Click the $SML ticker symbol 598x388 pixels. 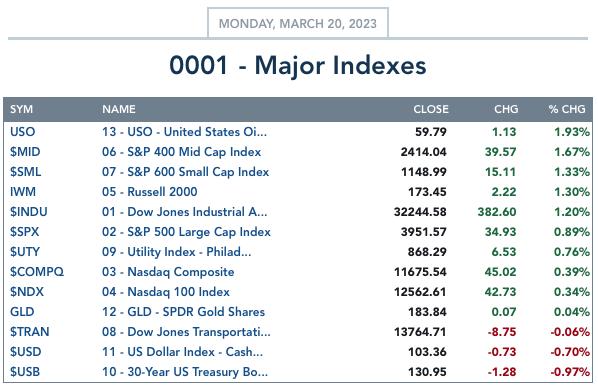tap(25, 172)
